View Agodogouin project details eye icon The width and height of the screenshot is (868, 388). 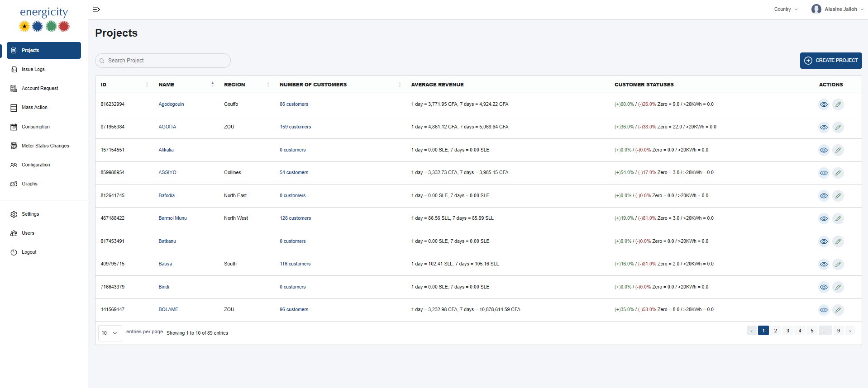point(824,104)
